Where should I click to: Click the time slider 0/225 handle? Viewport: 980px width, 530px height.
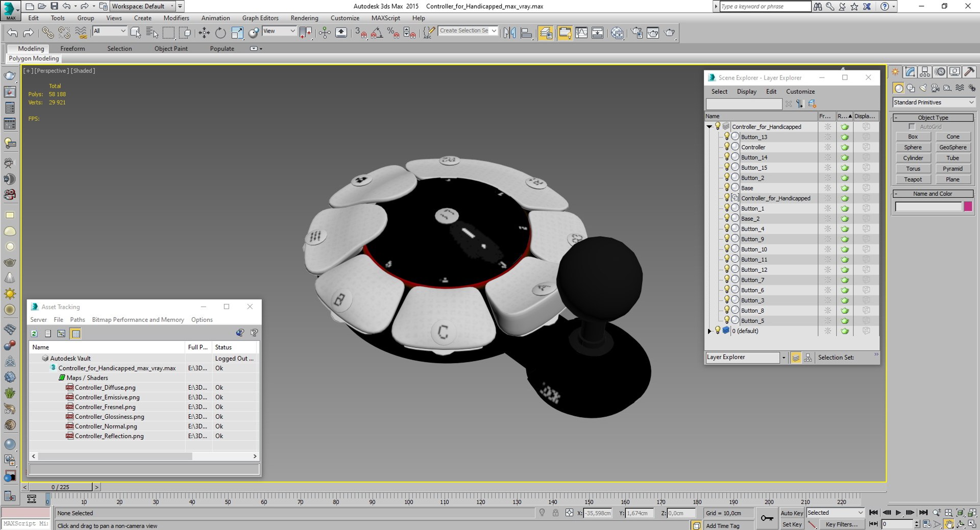[60, 487]
